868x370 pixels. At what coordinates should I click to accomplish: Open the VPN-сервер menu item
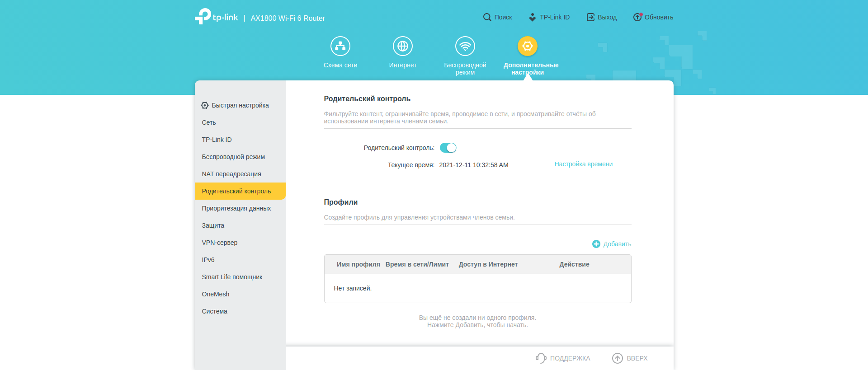click(220, 243)
